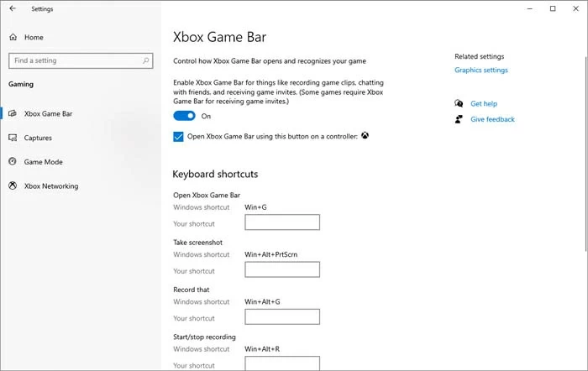Open the Captures settings page
Image resolution: width=588 pixels, height=371 pixels.
coord(38,138)
